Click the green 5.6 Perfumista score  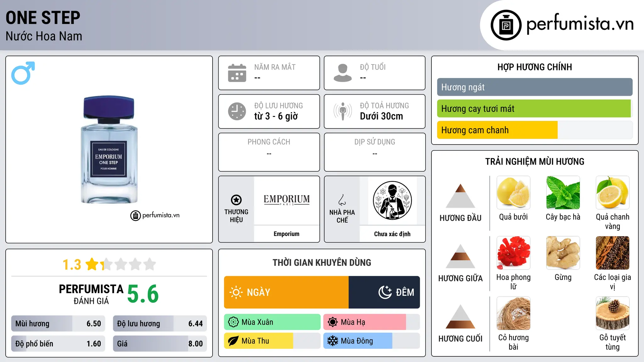click(x=143, y=294)
